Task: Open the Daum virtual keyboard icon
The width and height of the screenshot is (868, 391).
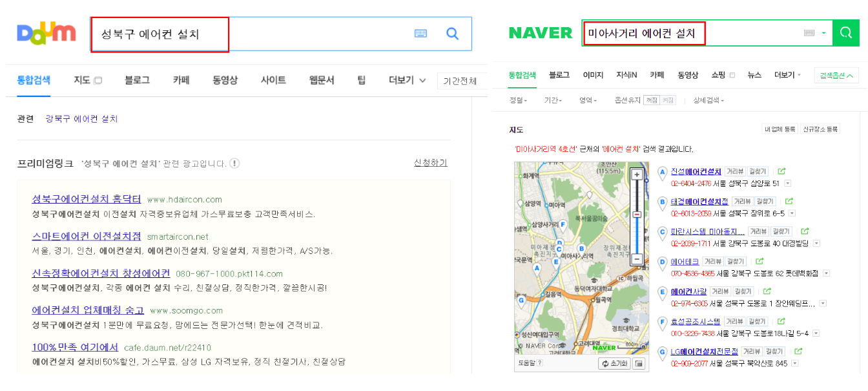Action: (x=420, y=34)
